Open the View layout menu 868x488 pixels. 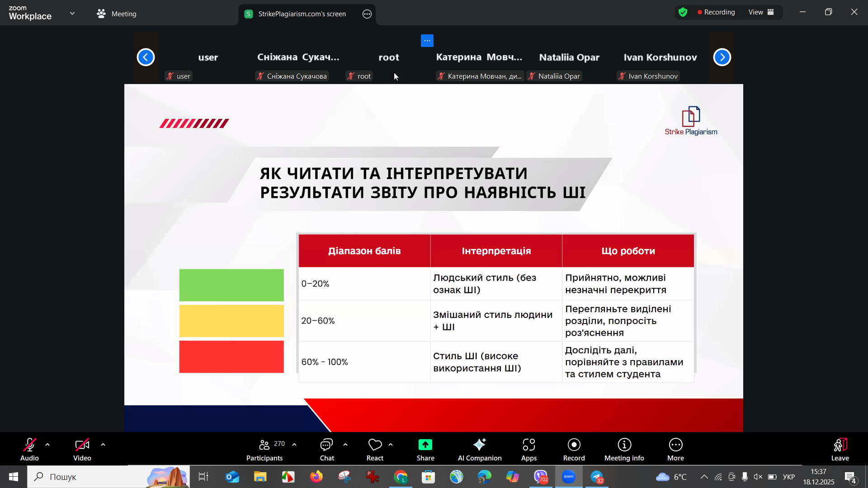[761, 12]
